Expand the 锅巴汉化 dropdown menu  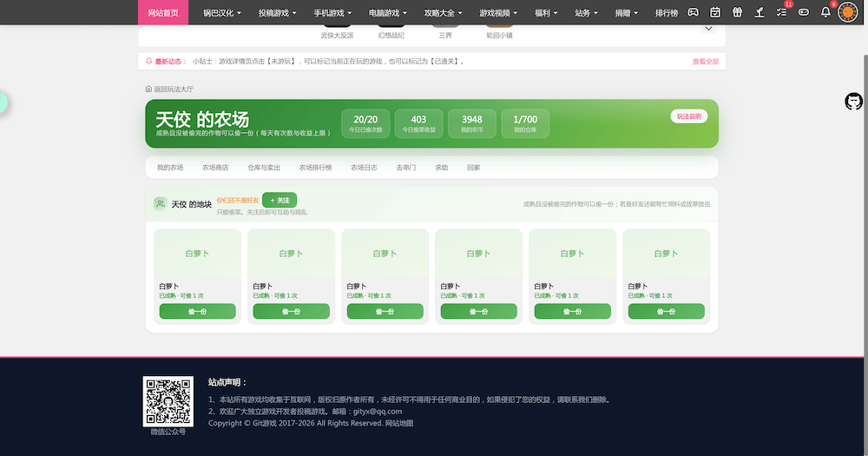click(x=222, y=13)
